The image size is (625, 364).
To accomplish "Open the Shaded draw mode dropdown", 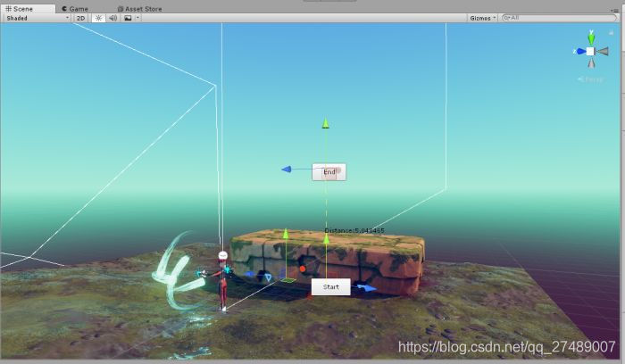I will click(37, 18).
